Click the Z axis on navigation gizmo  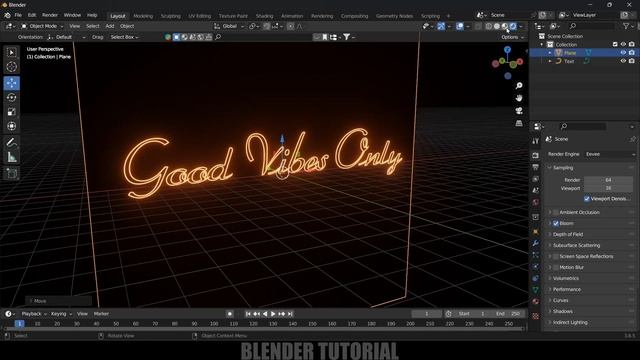(x=507, y=50)
